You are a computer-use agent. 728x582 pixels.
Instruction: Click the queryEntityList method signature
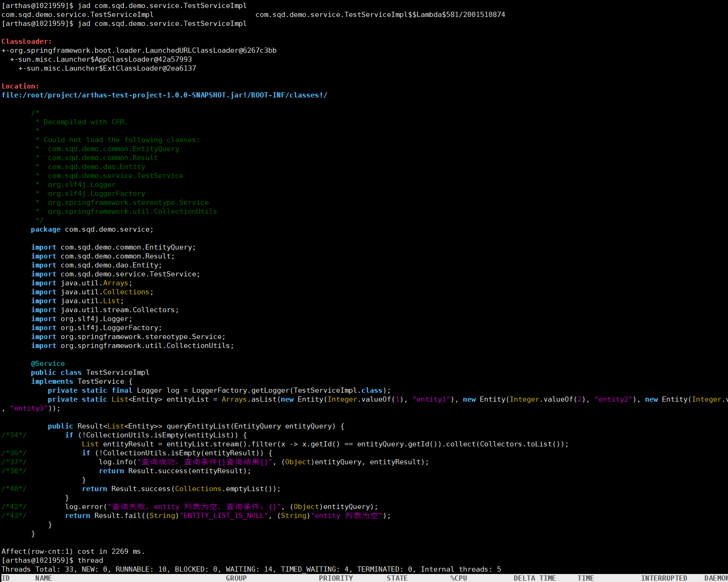pyautogui.click(x=196, y=426)
